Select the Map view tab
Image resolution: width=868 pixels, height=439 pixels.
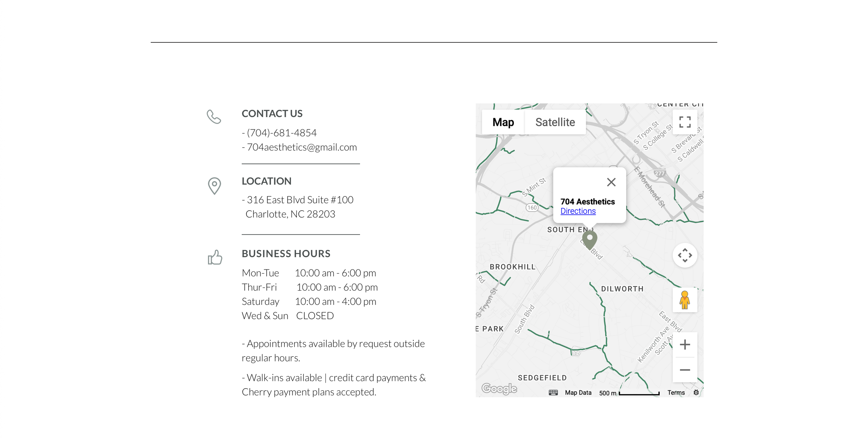click(x=503, y=122)
